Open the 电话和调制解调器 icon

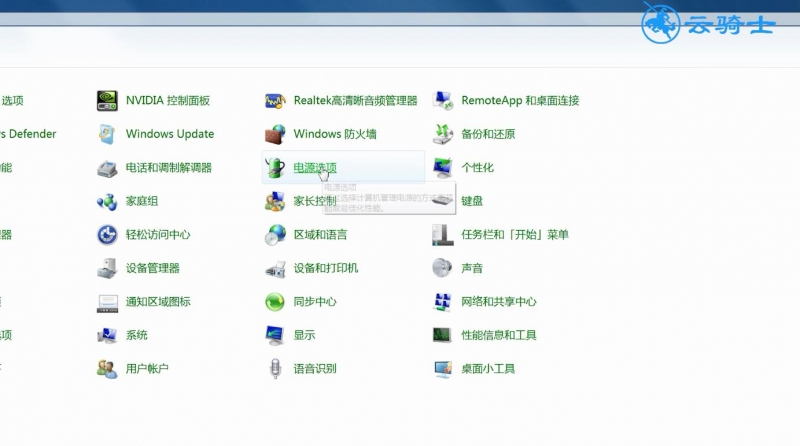107,167
